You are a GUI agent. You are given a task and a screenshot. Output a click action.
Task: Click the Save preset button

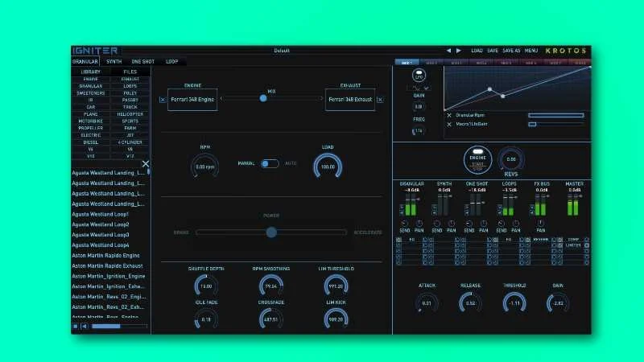point(493,51)
